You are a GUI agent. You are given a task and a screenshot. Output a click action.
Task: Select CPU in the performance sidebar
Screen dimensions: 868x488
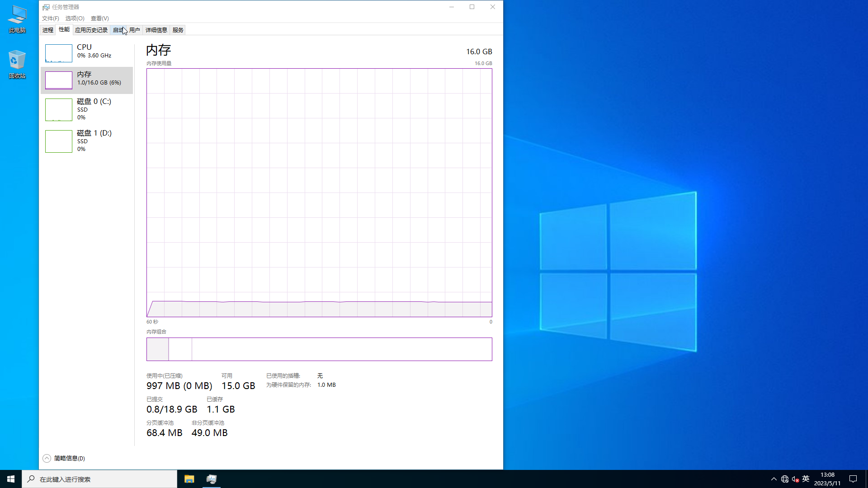[86, 53]
